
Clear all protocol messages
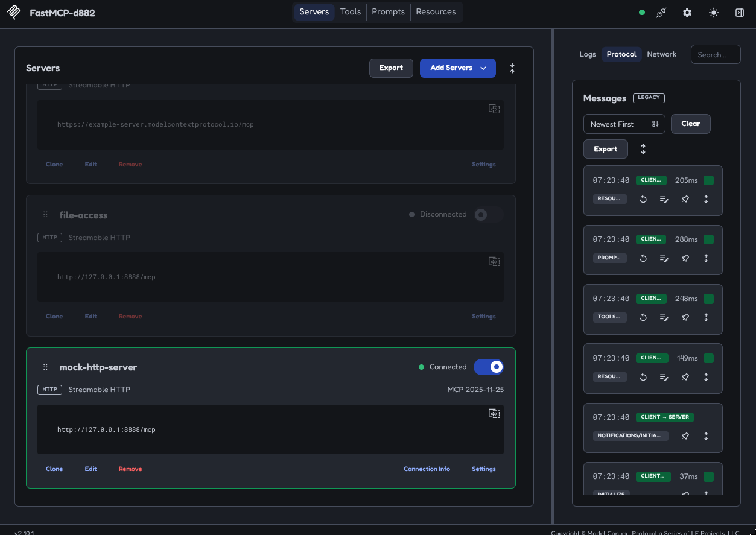point(691,124)
